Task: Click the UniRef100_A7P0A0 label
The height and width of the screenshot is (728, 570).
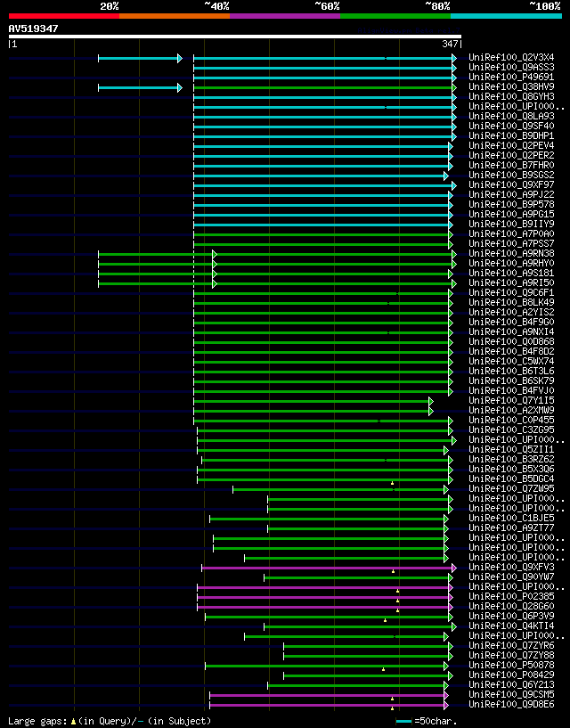Action: point(511,233)
